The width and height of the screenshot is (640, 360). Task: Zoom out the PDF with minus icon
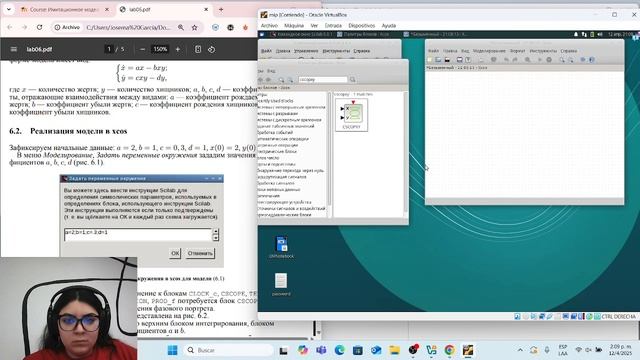(x=142, y=49)
